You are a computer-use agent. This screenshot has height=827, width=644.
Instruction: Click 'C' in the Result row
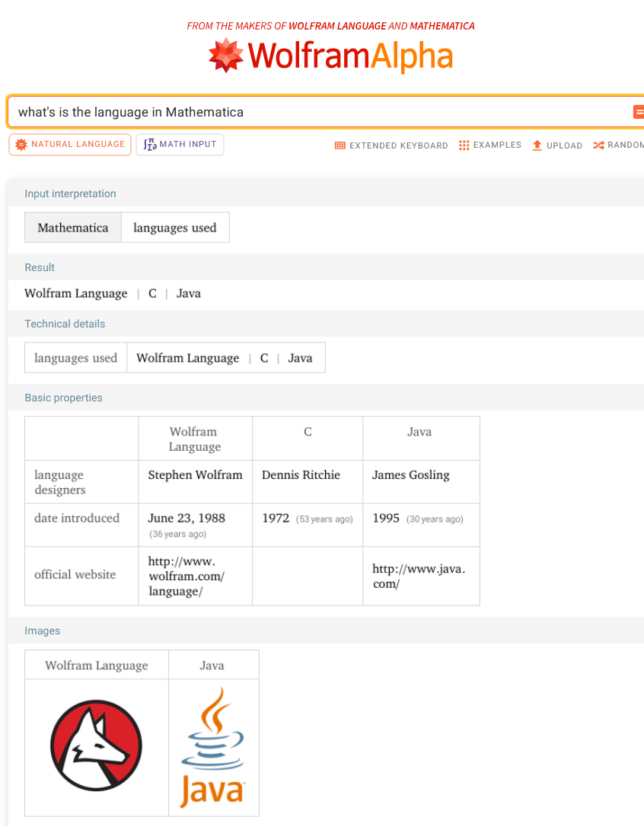152,293
